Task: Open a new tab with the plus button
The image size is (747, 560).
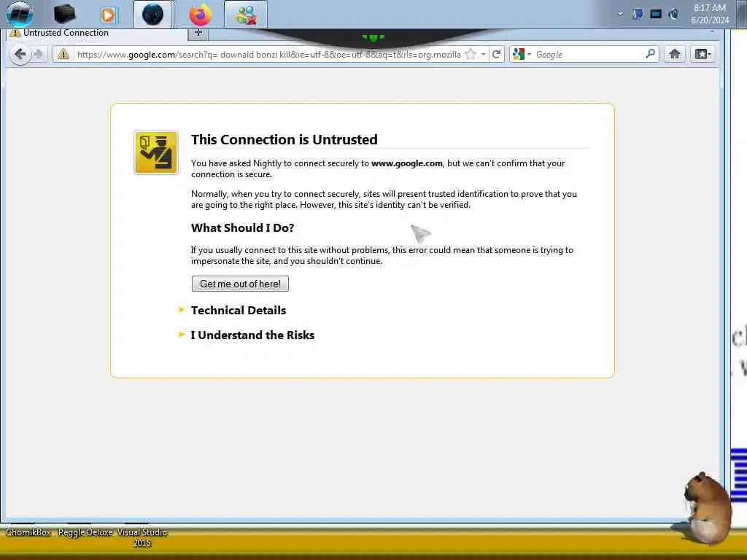Action: coord(198,33)
